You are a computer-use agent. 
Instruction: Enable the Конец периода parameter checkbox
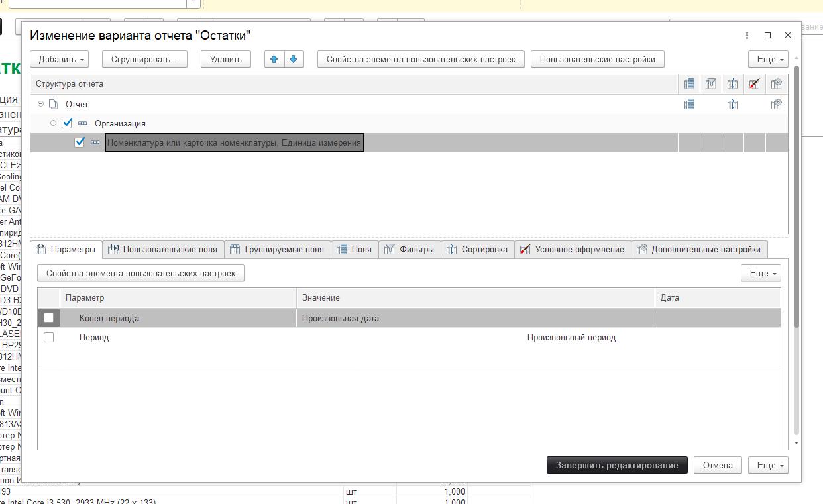[x=48, y=318]
